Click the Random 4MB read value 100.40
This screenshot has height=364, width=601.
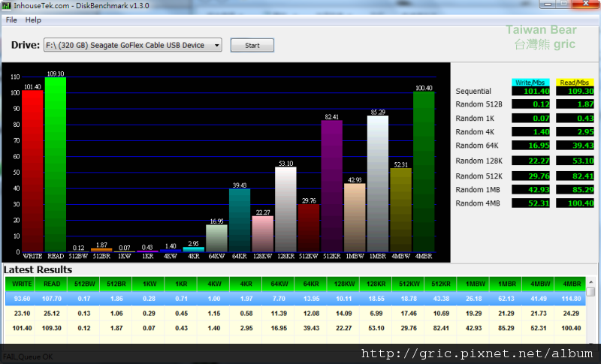click(x=575, y=203)
